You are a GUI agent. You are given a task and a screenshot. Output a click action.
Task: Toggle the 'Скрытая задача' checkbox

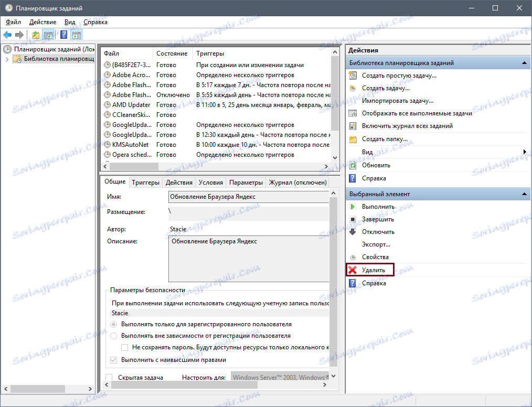click(x=109, y=377)
